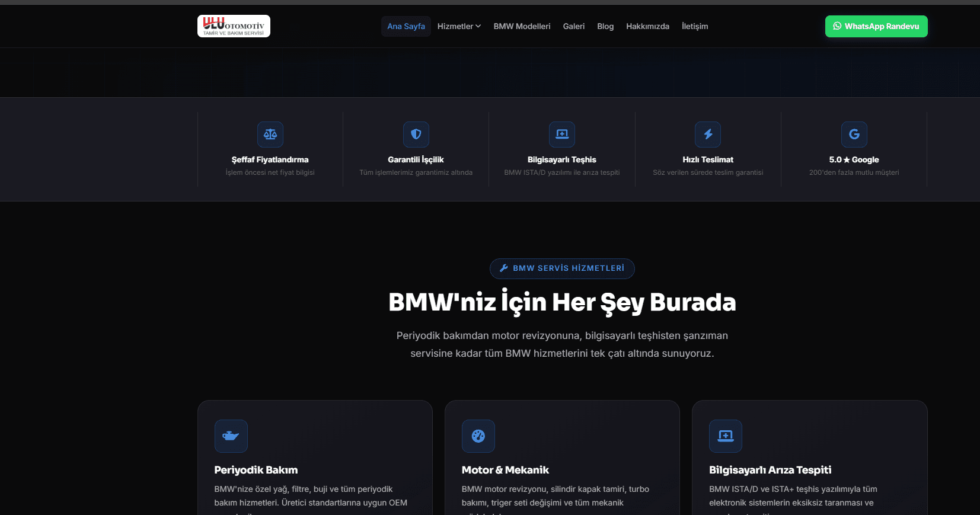Click text 'BMW ISTA/D yazılımı ile arıza tespiti'
Image resolution: width=980 pixels, height=515 pixels.
pos(562,172)
